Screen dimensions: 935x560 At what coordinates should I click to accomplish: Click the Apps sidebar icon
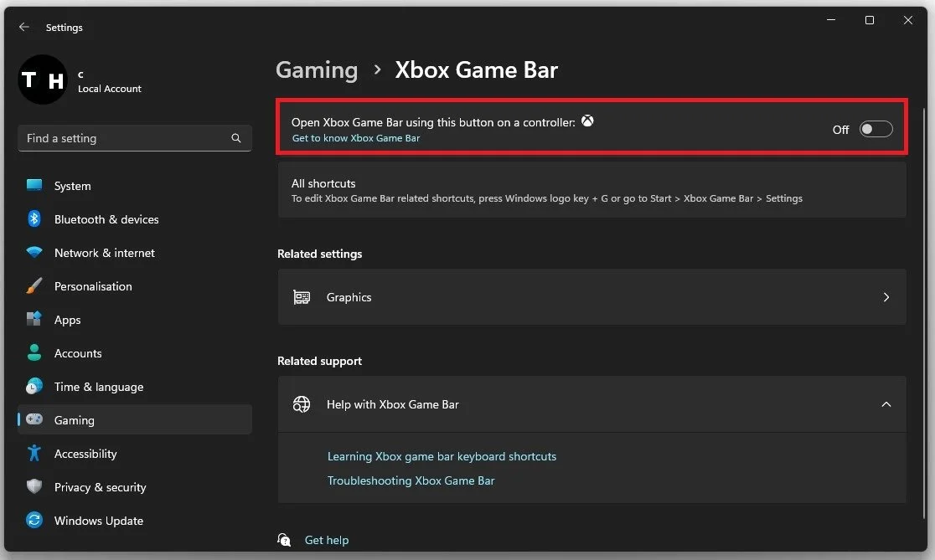coord(34,319)
